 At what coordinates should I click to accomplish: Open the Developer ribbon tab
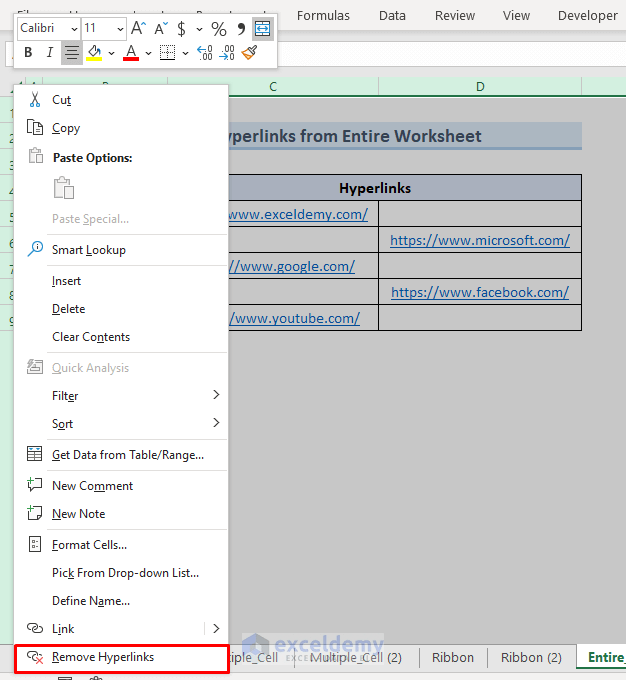pyautogui.click(x=587, y=16)
